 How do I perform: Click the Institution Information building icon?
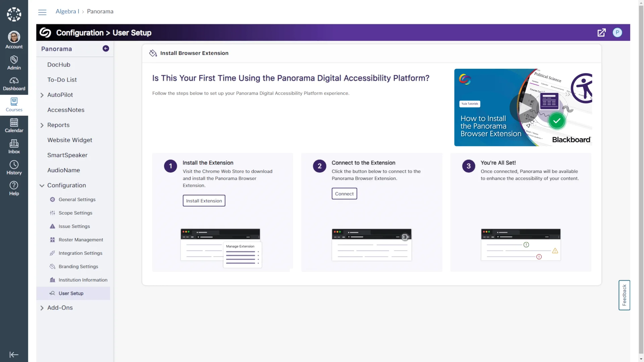point(52,280)
